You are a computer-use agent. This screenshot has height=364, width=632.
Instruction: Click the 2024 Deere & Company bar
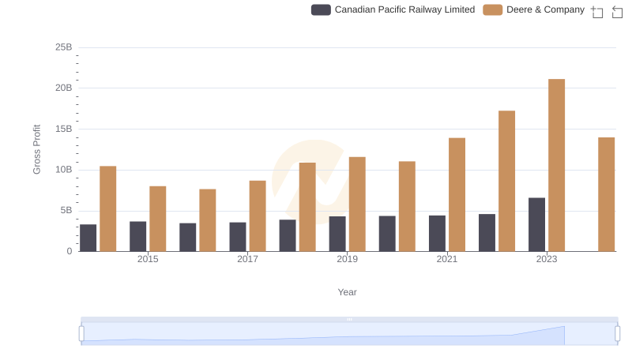pyautogui.click(x=607, y=194)
